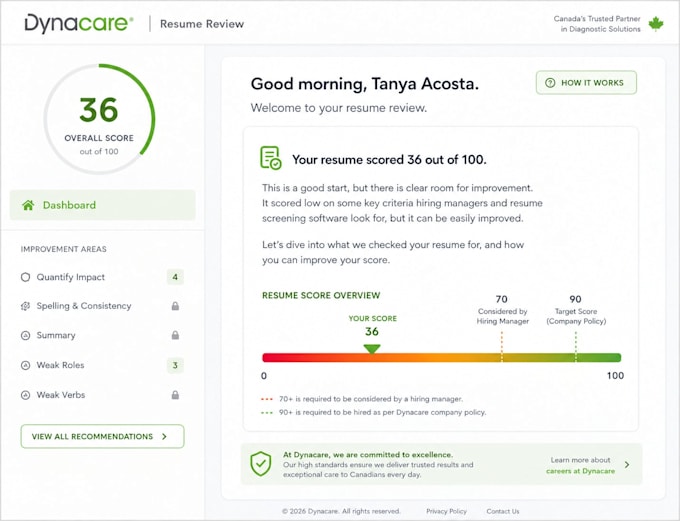Click the overall score circular gauge
Screen dimensions: 680x521
click(x=99, y=119)
